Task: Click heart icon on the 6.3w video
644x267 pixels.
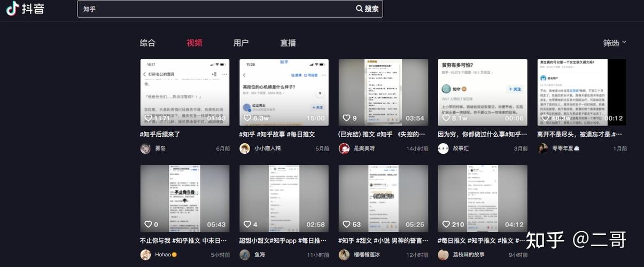Action: tap(247, 118)
